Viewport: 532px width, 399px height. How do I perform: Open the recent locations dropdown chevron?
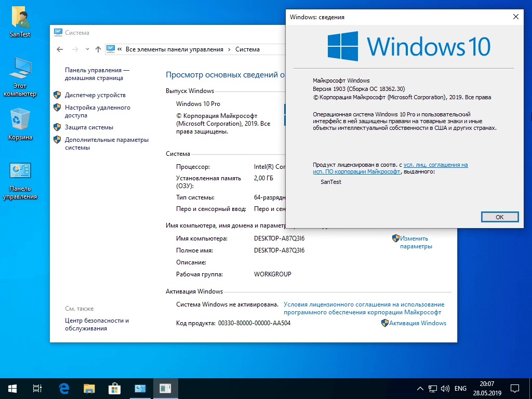pyautogui.click(x=87, y=49)
